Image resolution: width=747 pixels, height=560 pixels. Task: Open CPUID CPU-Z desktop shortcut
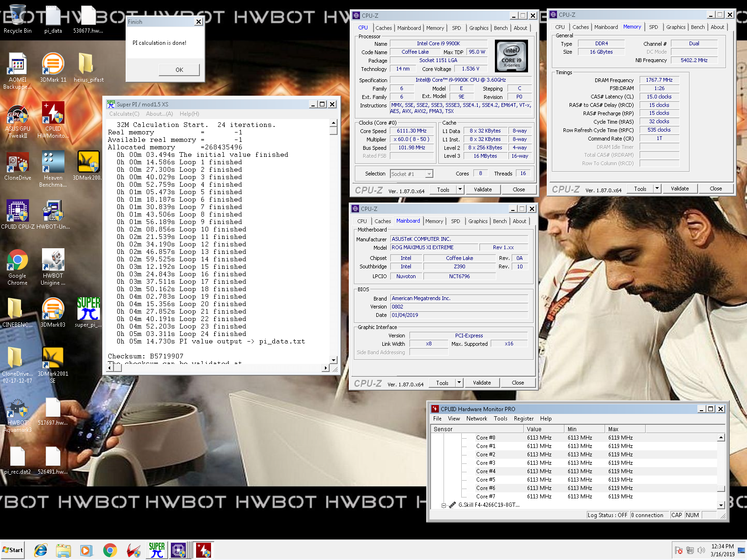(x=17, y=215)
